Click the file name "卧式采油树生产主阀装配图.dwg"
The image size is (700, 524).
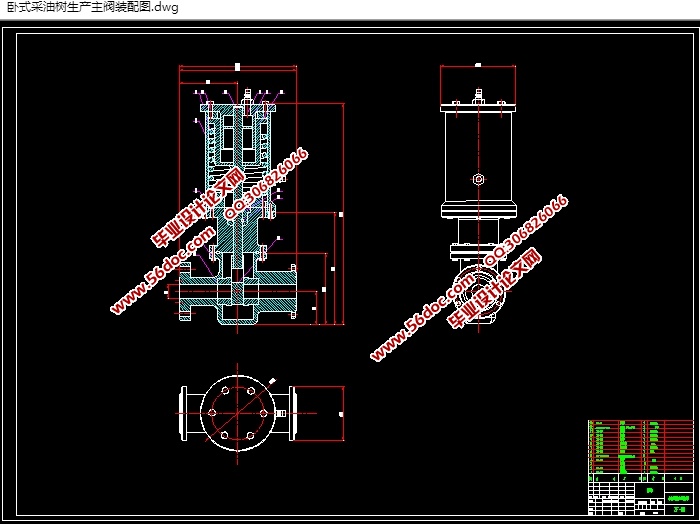[x=93, y=8]
